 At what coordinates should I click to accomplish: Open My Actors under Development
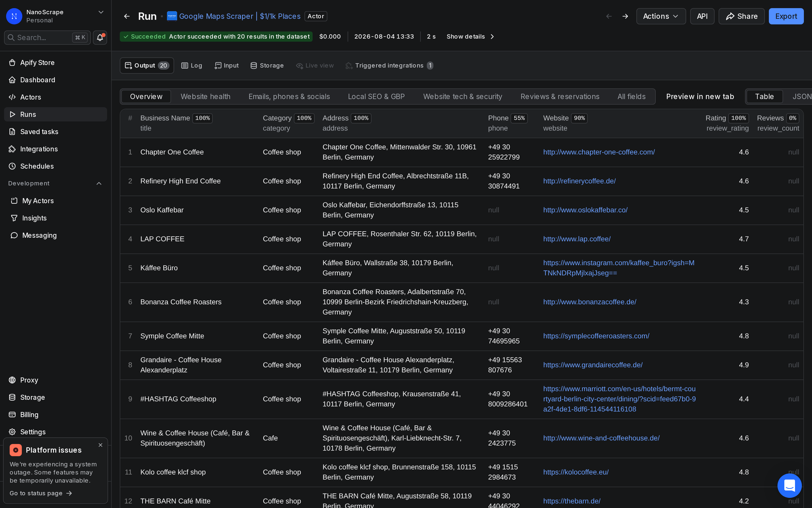click(x=55, y=201)
